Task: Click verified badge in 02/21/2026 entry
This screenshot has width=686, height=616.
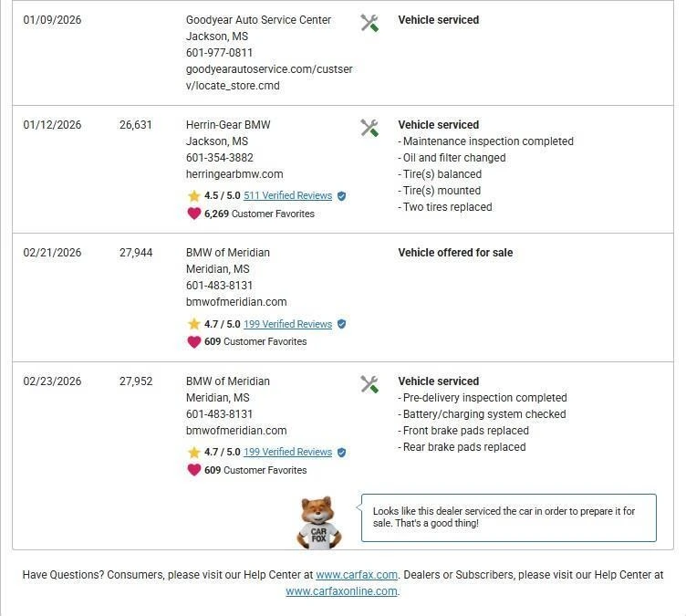Action: pyautogui.click(x=341, y=324)
